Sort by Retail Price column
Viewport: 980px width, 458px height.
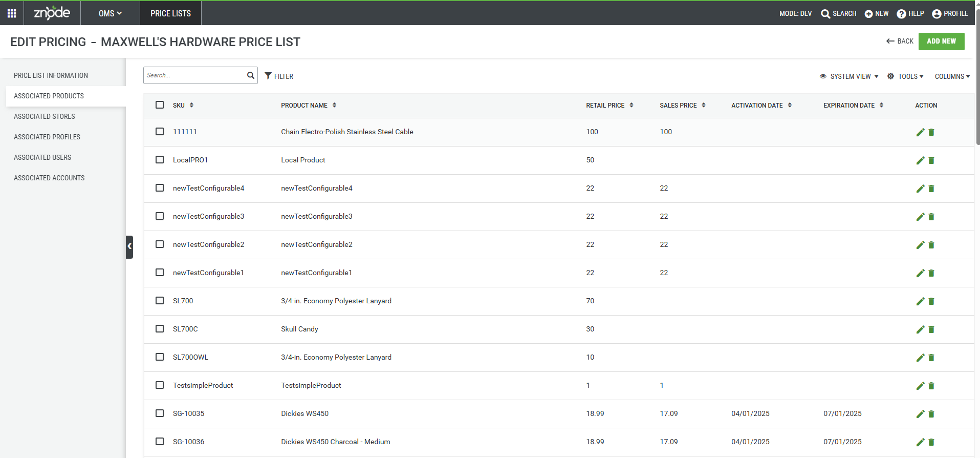pyautogui.click(x=609, y=106)
